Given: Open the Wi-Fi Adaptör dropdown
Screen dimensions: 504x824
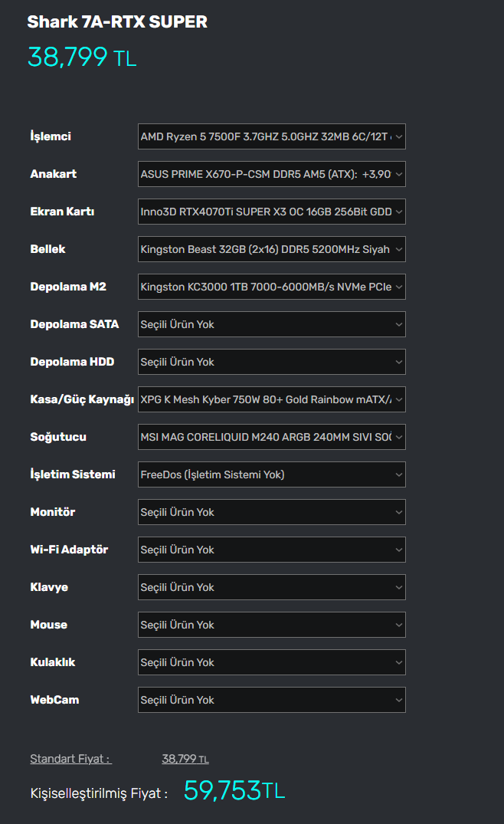Looking at the screenshot, I should [x=271, y=550].
